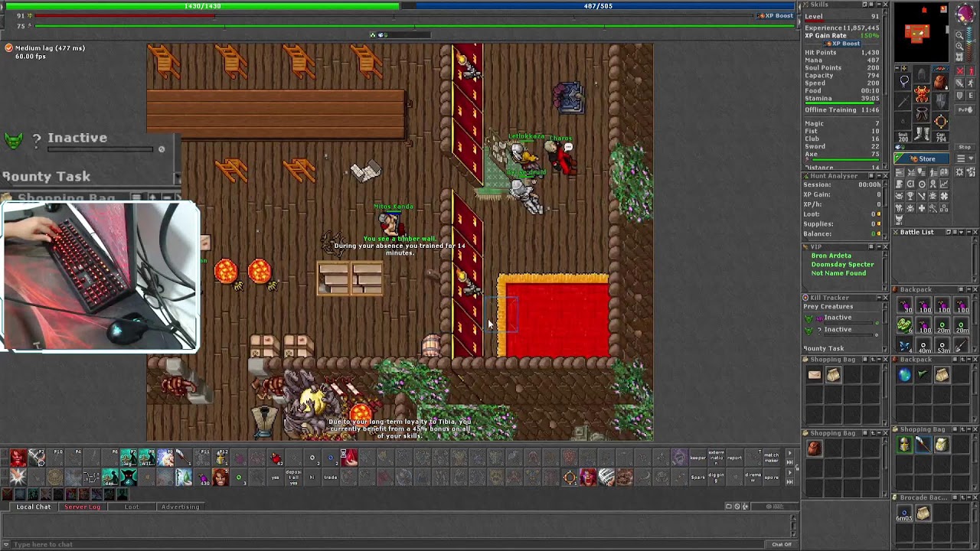980x551 pixels.
Task: Click the helmet equipment slot
Action: coord(922,74)
